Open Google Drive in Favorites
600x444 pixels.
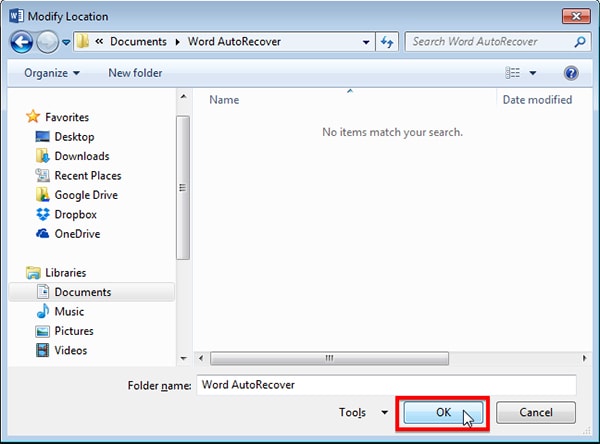coord(86,195)
